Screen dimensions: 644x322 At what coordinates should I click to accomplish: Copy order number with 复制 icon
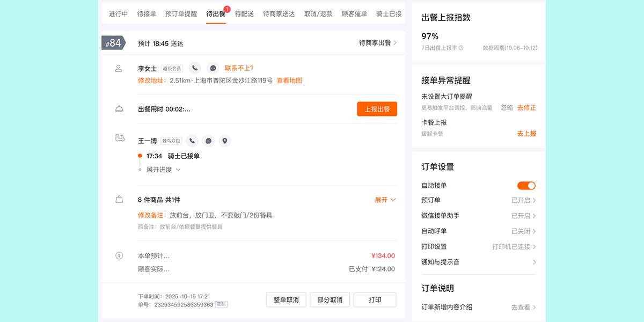pos(221,304)
